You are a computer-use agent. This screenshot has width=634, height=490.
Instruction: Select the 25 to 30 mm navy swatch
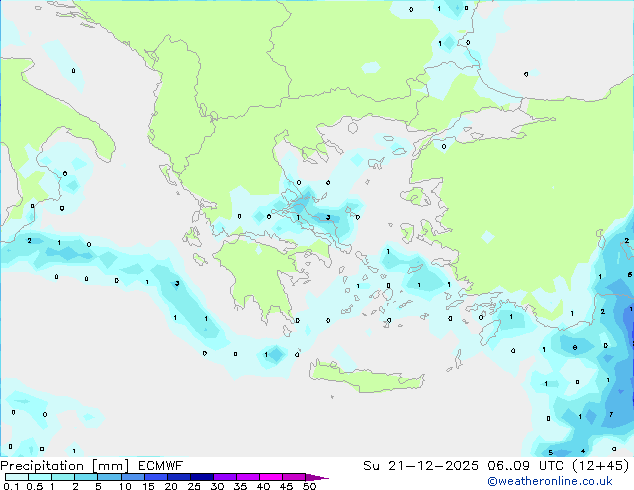pos(202,477)
